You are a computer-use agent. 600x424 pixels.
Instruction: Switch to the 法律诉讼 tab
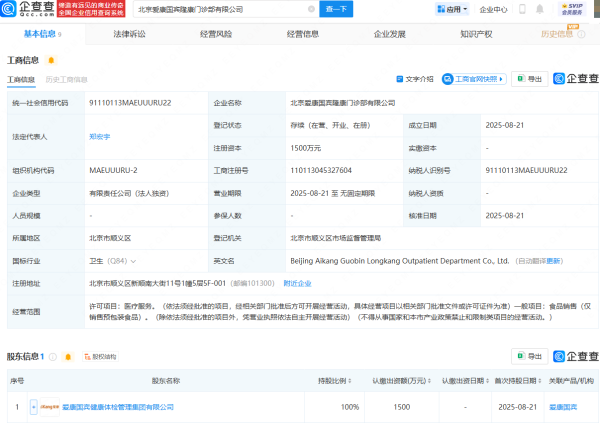131,33
